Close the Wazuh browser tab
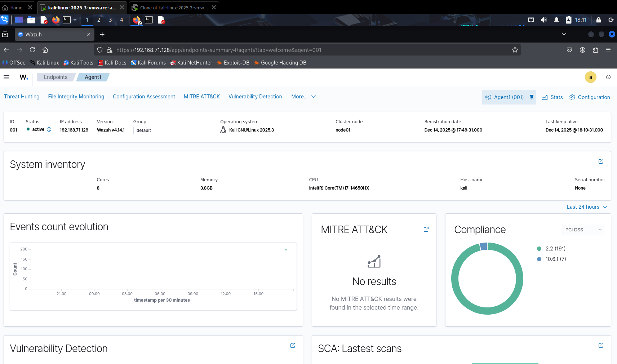Image resolution: width=617 pixels, height=364 pixels. [89, 34]
